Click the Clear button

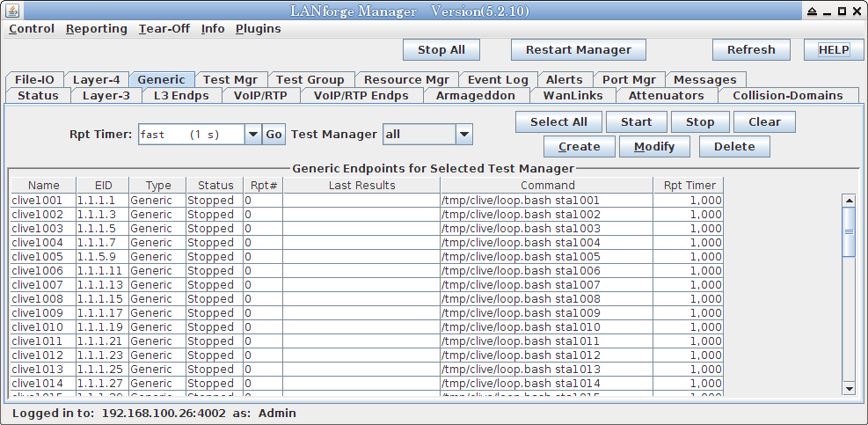[x=764, y=122]
